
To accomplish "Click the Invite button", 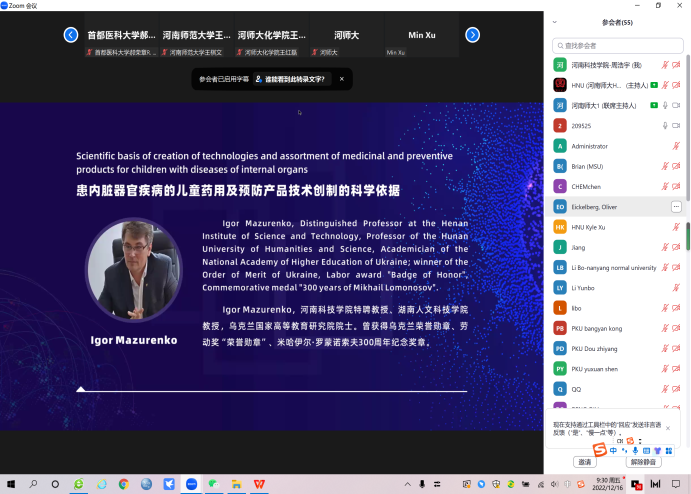I will [585, 462].
